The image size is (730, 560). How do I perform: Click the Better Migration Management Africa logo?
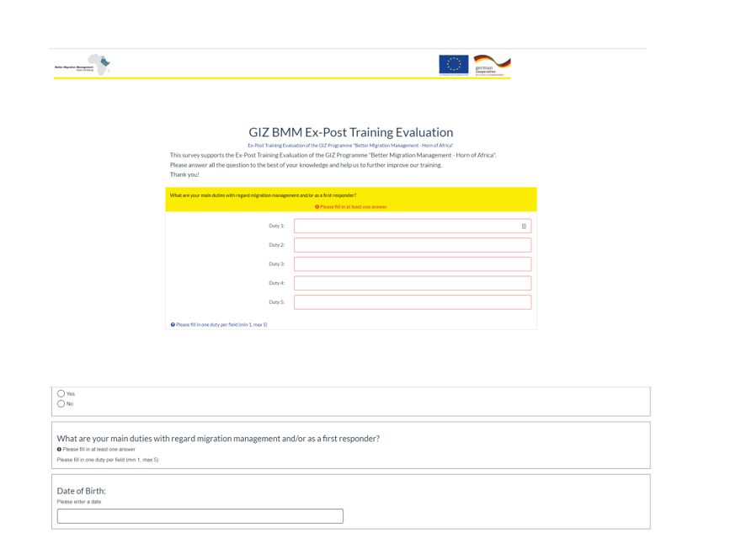(x=83, y=65)
